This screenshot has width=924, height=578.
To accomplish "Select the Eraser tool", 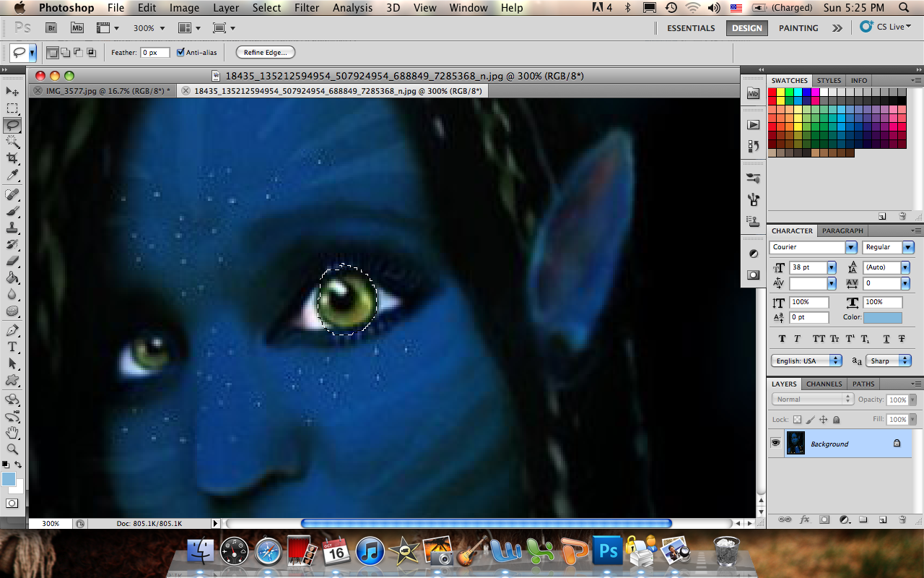I will click(x=12, y=261).
